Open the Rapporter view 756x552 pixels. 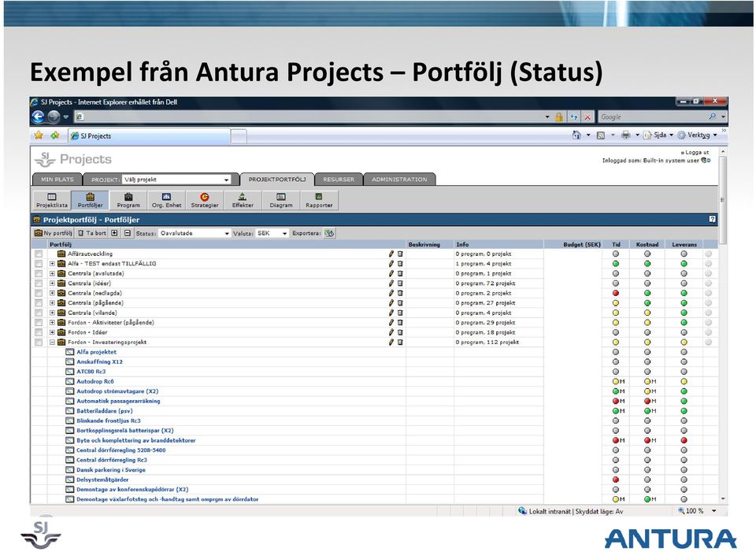(319, 200)
